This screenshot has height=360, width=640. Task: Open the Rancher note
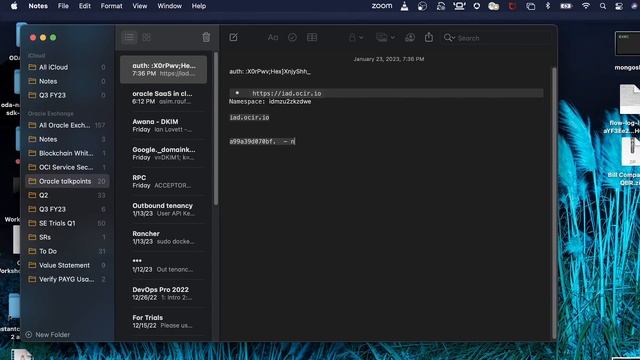[x=164, y=238]
